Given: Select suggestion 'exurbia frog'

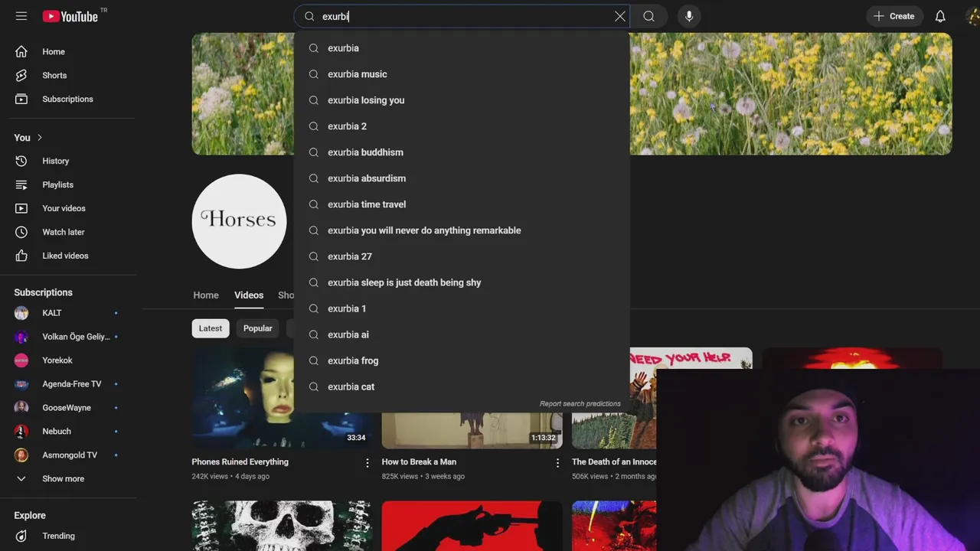Looking at the screenshot, I should pos(462,360).
